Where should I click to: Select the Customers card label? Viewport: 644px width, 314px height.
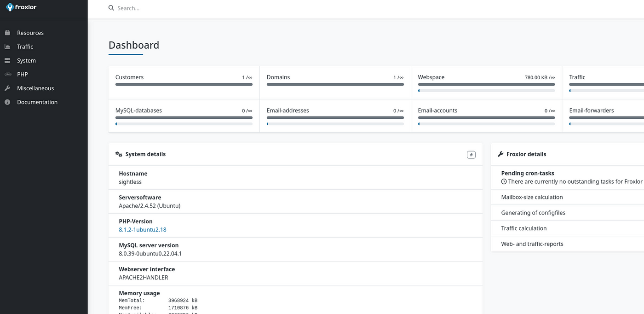(x=129, y=77)
